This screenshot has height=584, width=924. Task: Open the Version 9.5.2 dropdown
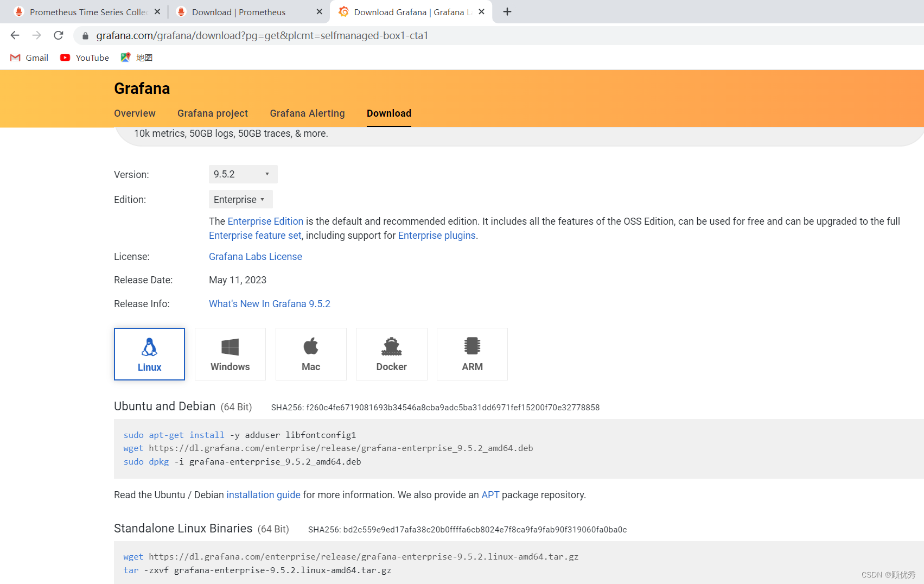coord(243,174)
